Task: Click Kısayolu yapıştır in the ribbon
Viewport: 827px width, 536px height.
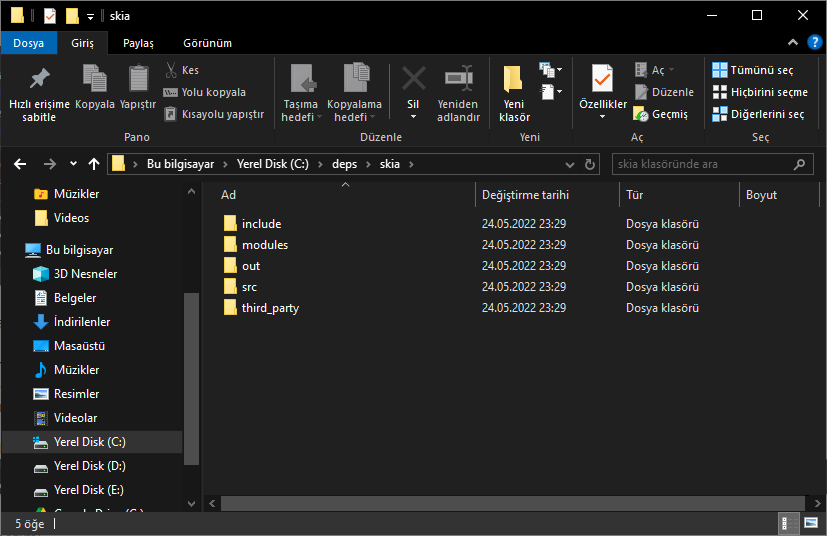Action: point(214,114)
